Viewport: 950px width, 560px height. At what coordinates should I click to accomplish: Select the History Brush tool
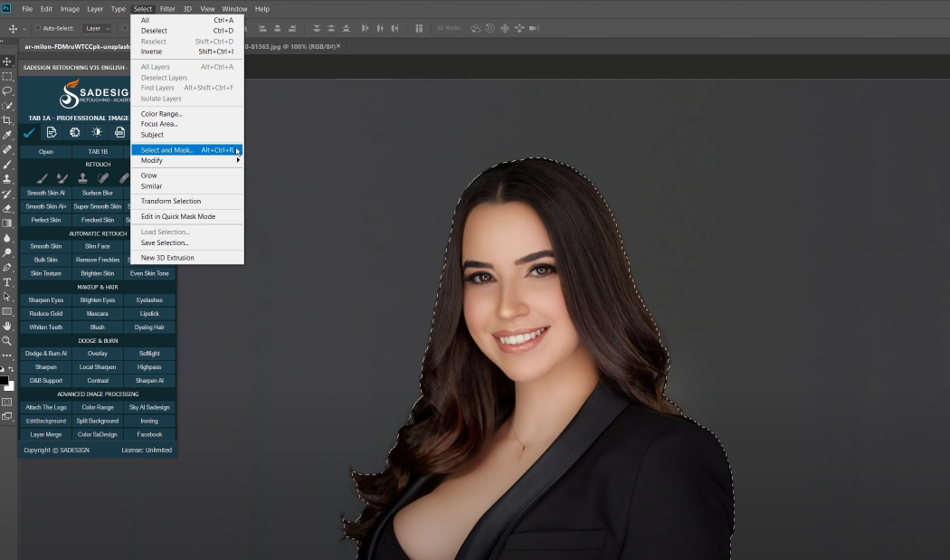point(7,194)
